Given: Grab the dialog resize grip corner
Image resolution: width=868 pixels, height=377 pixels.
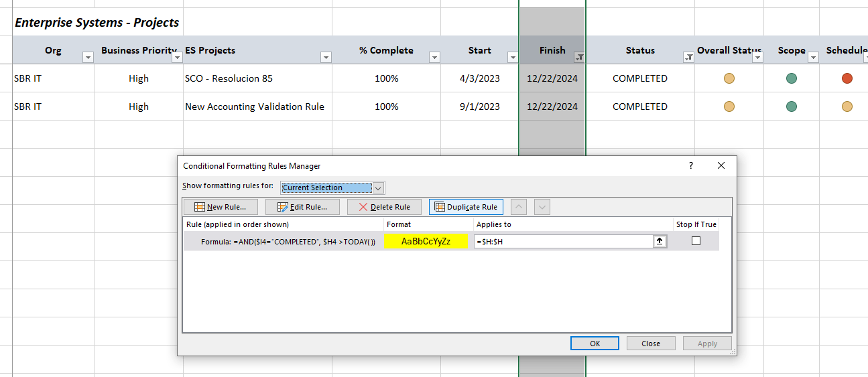Looking at the screenshot, I should [732, 351].
